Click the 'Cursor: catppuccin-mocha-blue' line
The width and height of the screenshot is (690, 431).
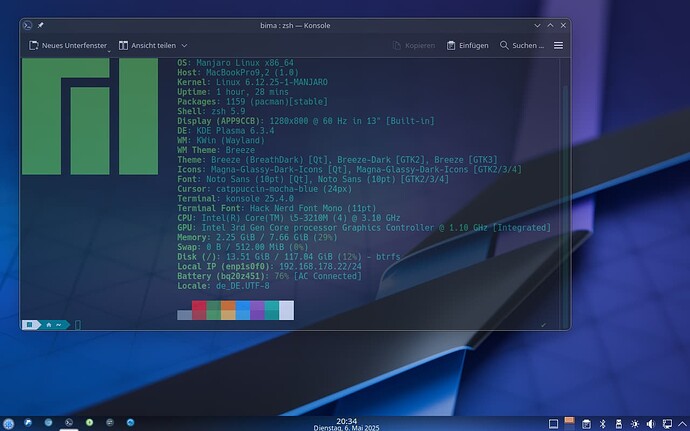point(264,189)
